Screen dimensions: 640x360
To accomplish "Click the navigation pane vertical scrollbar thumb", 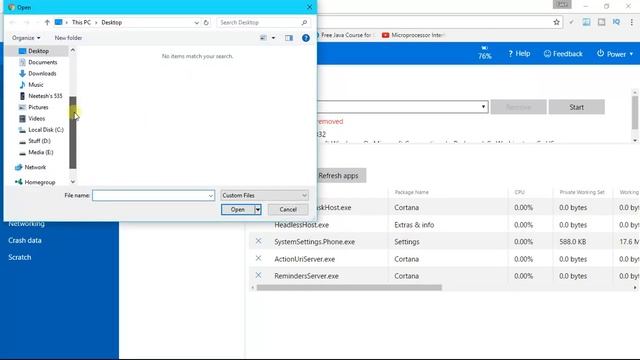I will [x=73, y=133].
